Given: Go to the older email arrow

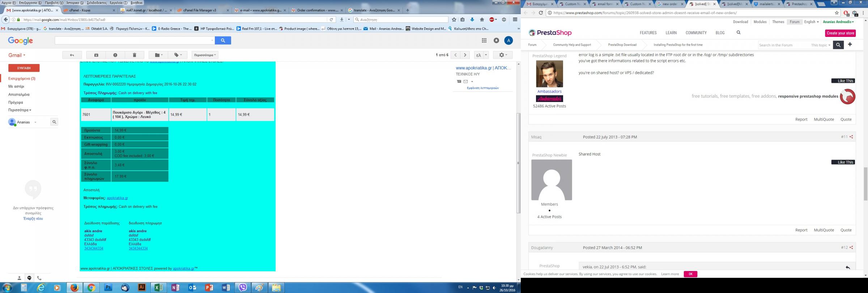Looking at the screenshot, I should (x=465, y=55).
